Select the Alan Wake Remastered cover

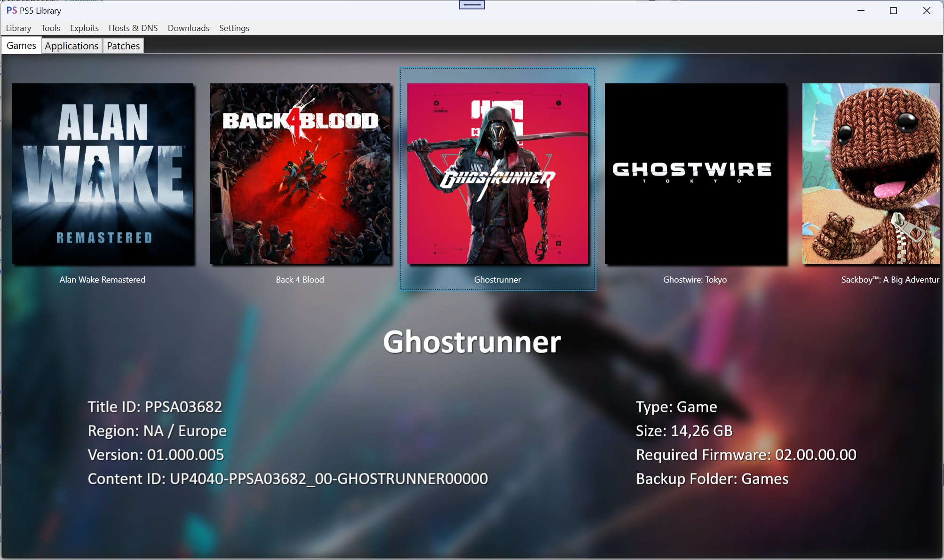pos(103,174)
